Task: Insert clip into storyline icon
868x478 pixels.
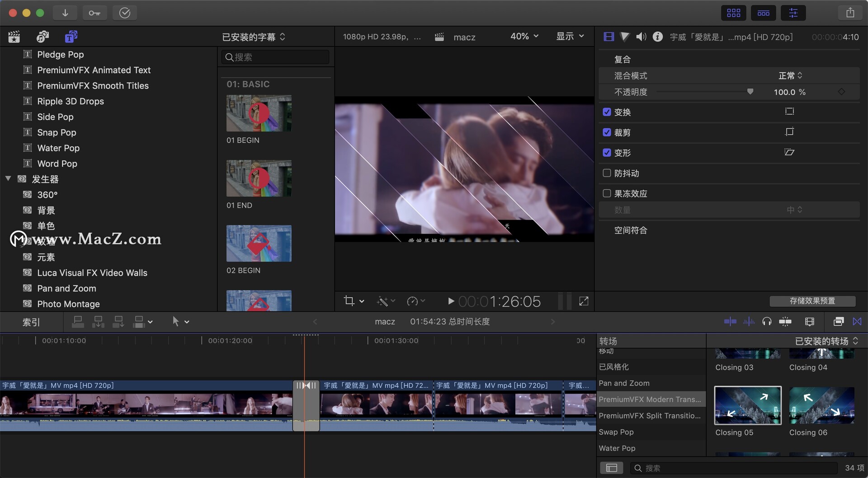Action: tap(98, 322)
